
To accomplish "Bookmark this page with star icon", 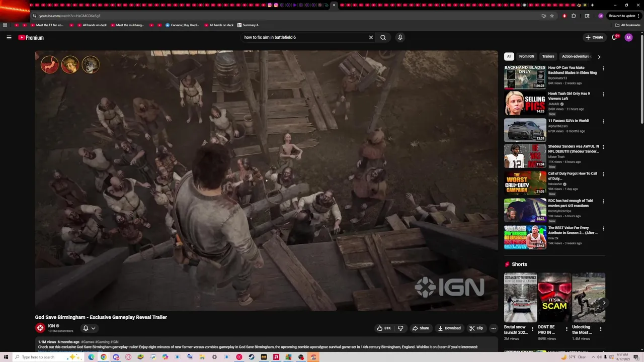I will 552,16.
